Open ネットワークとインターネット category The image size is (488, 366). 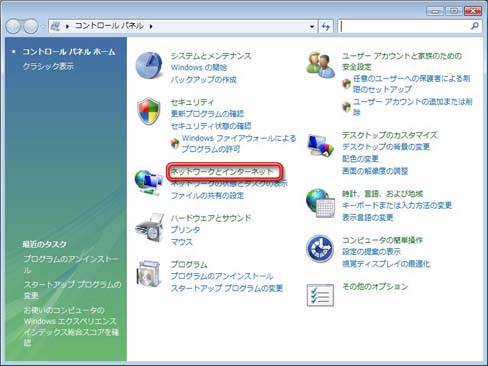(x=222, y=172)
